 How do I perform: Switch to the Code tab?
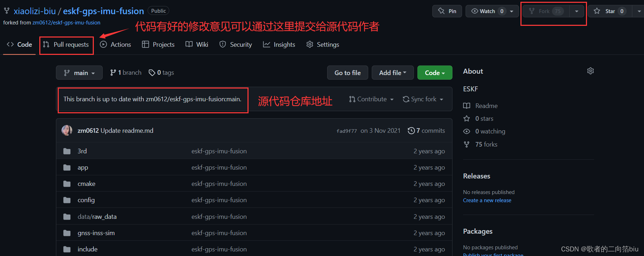(x=19, y=44)
